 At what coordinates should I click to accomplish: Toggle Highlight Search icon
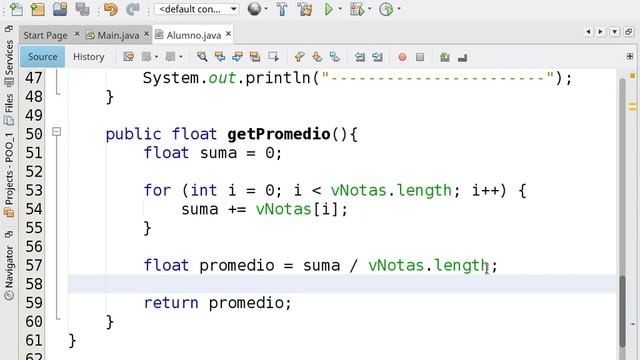[x=255, y=57]
